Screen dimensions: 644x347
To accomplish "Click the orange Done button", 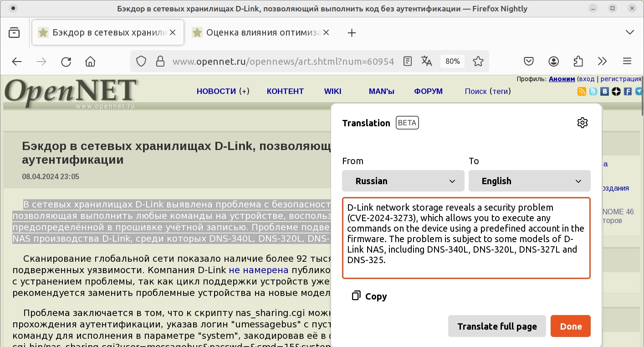I will pyautogui.click(x=570, y=326).
